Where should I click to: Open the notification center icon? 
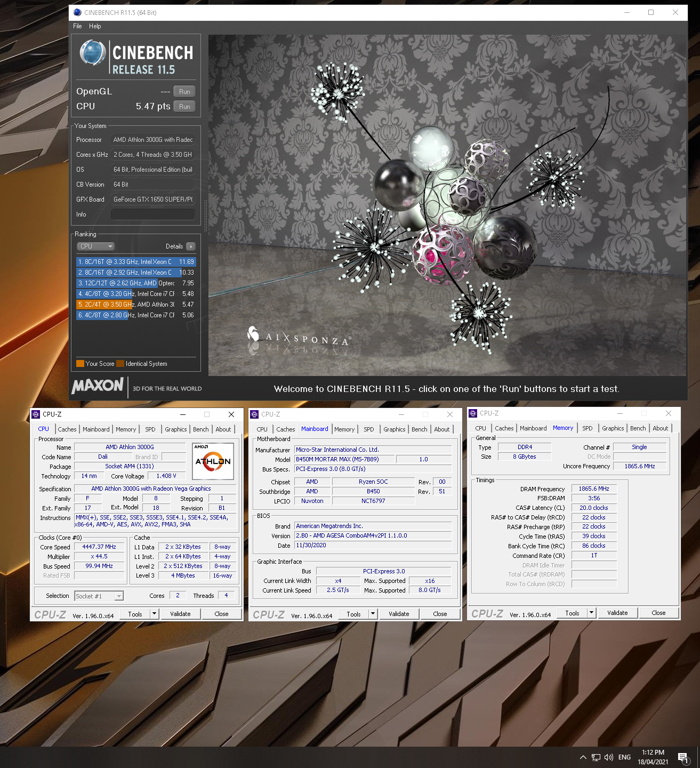pyautogui.click(x=683, y=757)
